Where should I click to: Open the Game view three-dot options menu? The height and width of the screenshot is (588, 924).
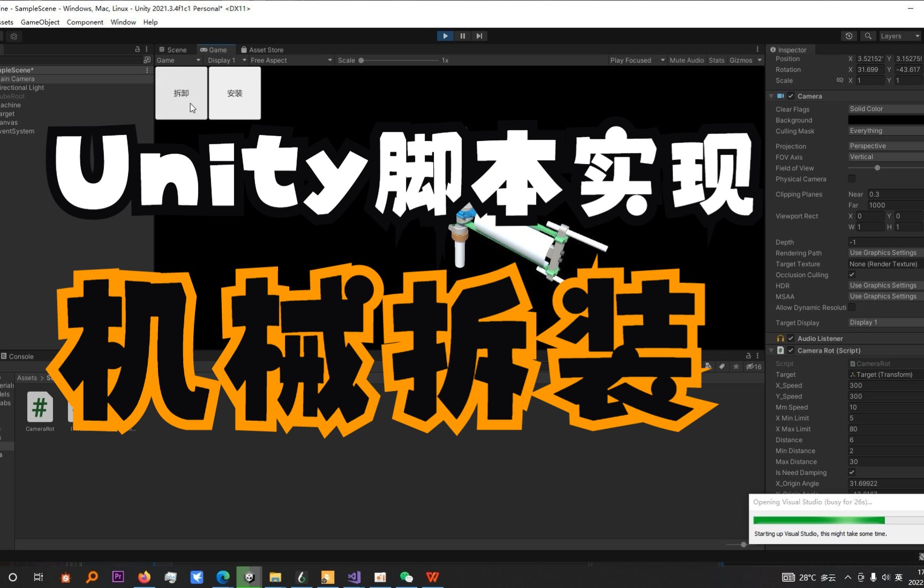pos(757,49)
